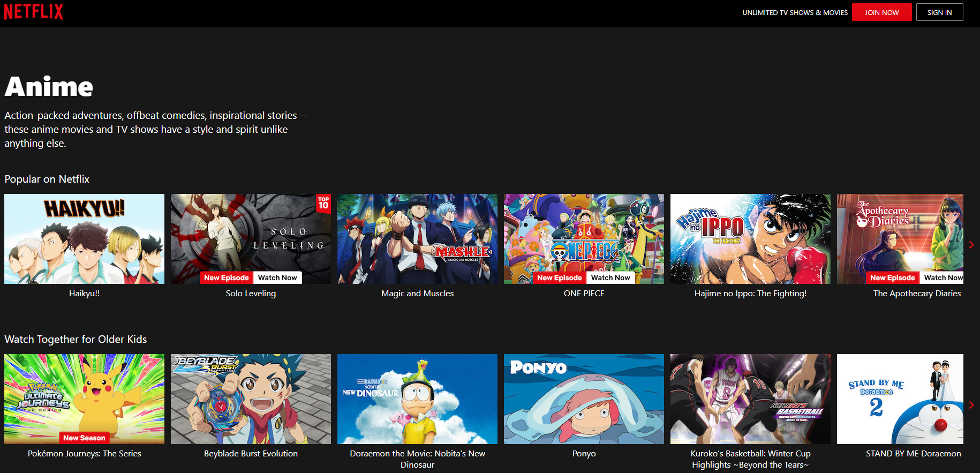Viewport: 980px width, 473px height.
Task: Click Watch Now on ONE PIECE
Action: point(610,277)
